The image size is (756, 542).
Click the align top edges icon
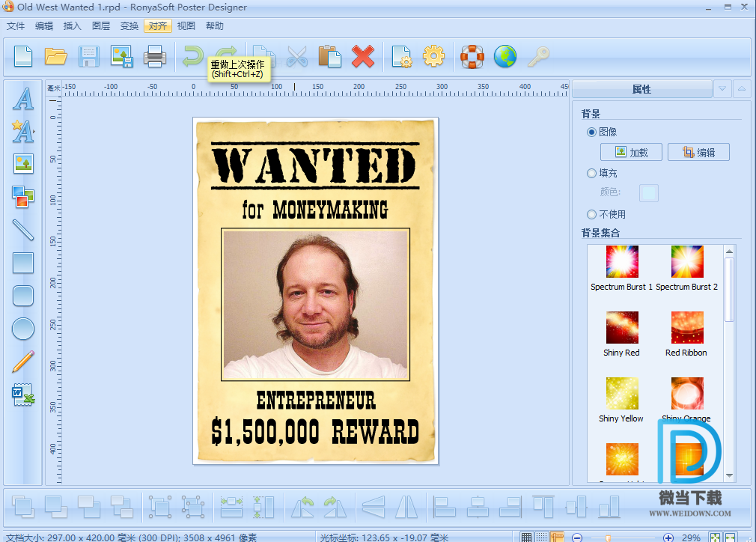tap(543, 507)
